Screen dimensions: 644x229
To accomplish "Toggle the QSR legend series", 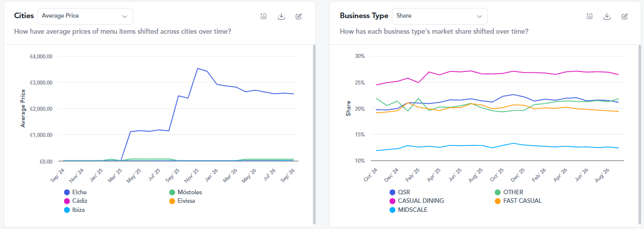I will (400, 192).
